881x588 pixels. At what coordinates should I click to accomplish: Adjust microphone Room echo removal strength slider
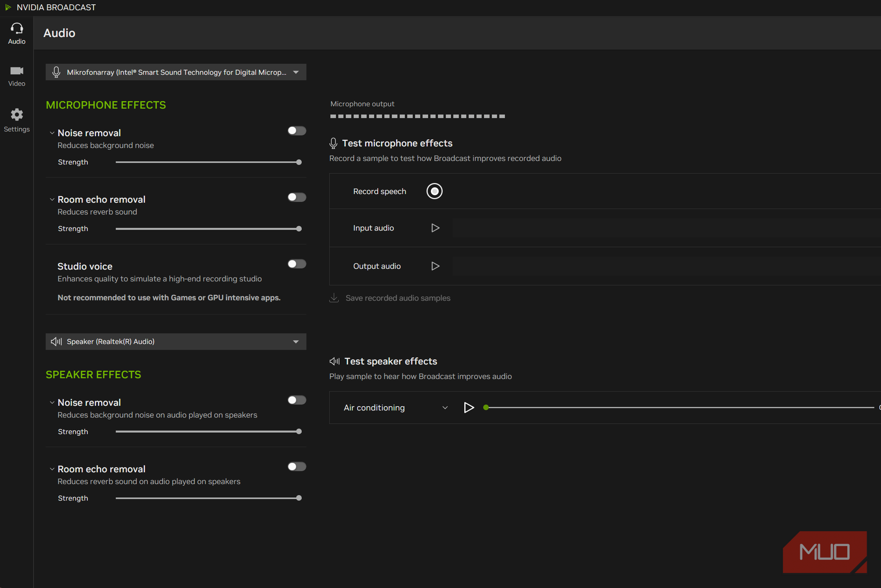pyautogui.click(x=208, y=229)
